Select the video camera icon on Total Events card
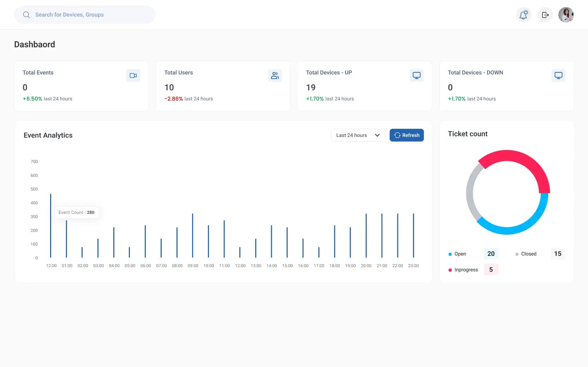The width and height of the screenshot is (588, 367). point(133,75)
